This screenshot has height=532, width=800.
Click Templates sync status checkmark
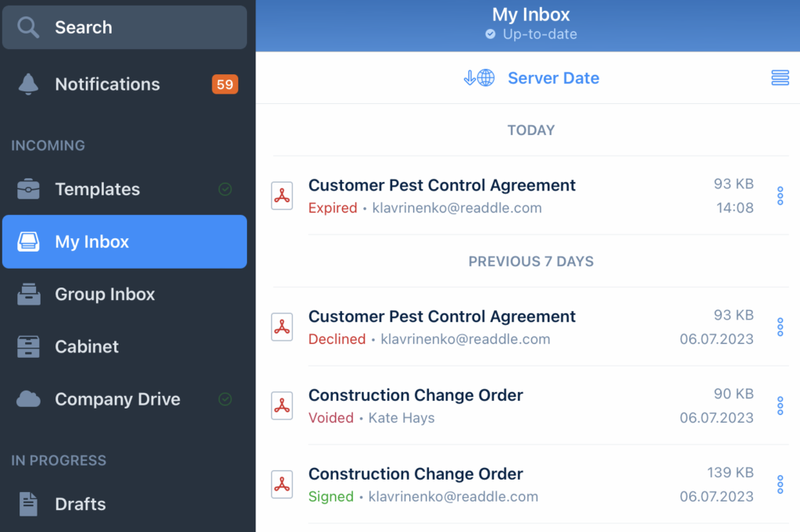click(225, 189)
